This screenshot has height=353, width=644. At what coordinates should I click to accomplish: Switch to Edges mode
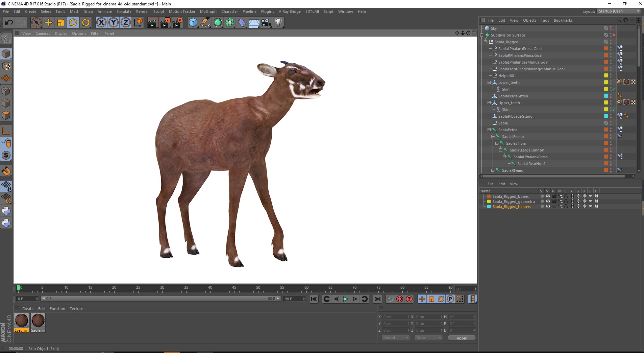point(6,103)
